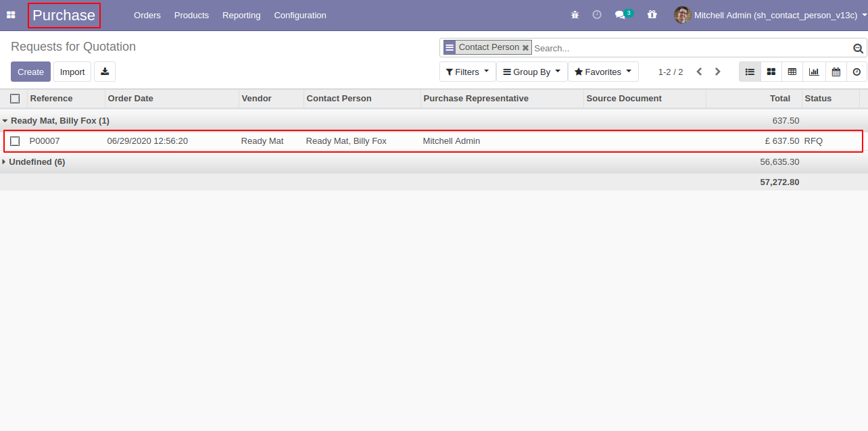This screenshot has height=431, width=868.
Task: Open the debug bug icon menu
Action: click(x=575, y=15)
